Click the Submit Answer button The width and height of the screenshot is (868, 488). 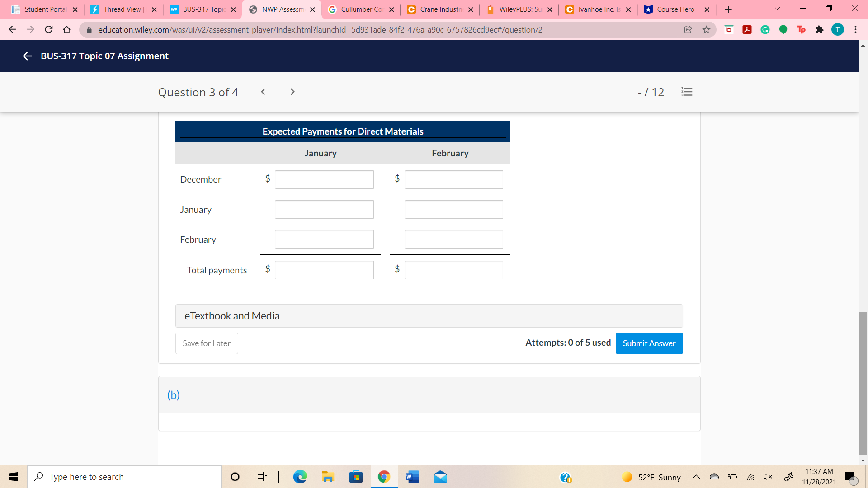coord(649,343)
